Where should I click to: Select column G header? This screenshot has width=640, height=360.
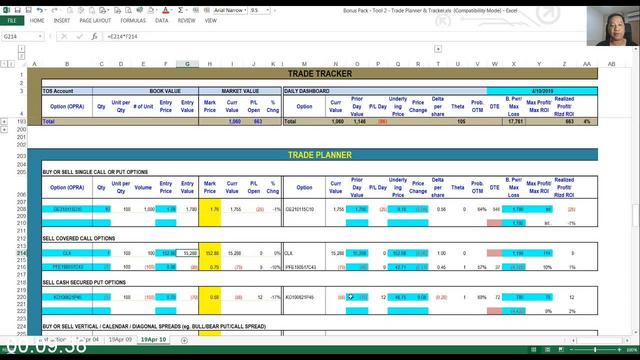click(x=187, y=64)
